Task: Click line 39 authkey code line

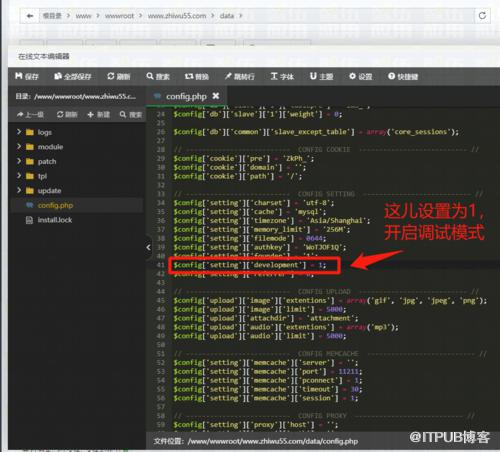Action: (x=260, y=247)
